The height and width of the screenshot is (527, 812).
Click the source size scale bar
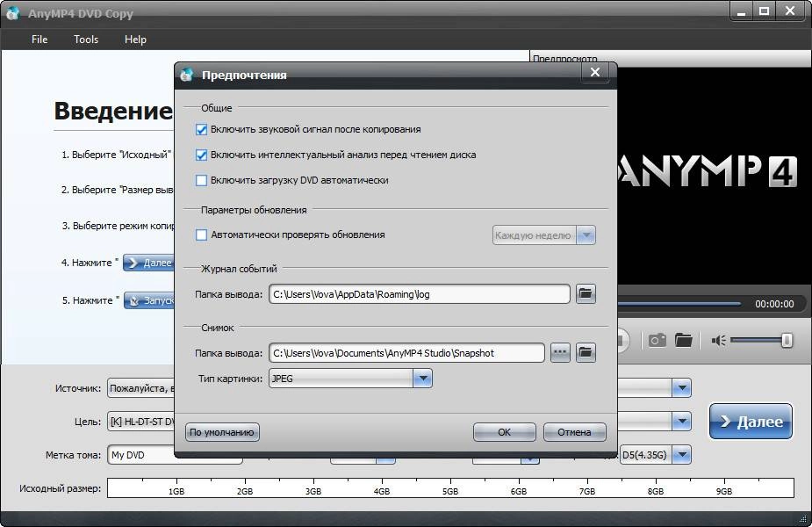pyautogui.click(x=450, y=488)
